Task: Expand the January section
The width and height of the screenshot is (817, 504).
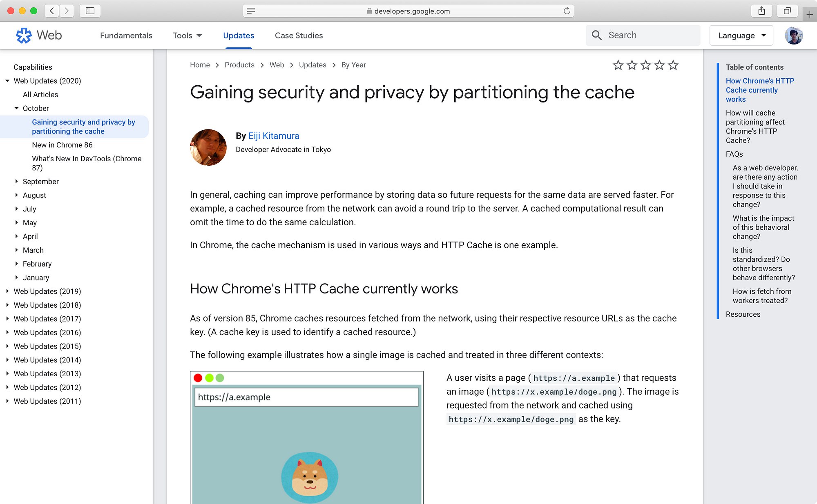Action: [16, 278]
